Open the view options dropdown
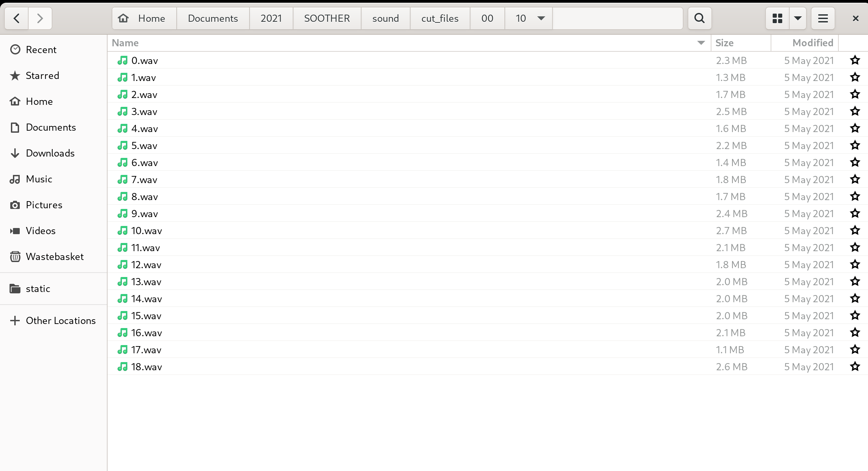The width and height of the screenshot is (868, 471). pyautogui.click(x=798, y=18)
